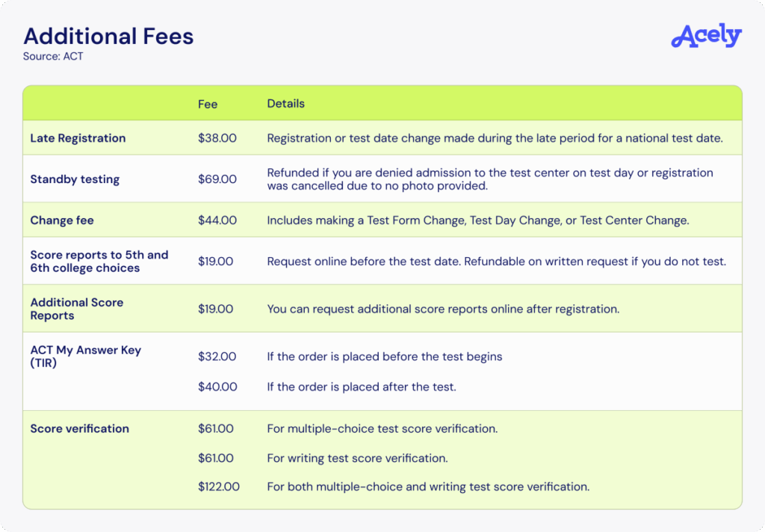
Task: Select the Details column header
Action: coord(286,104)
